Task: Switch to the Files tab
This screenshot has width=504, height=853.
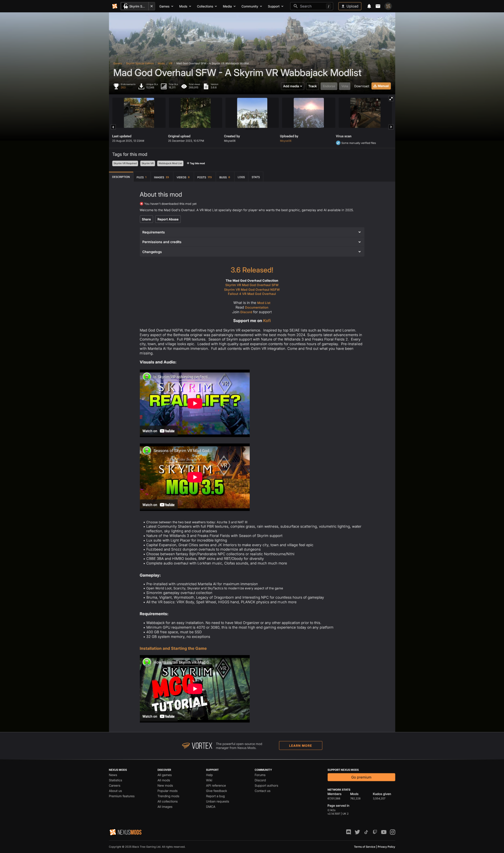Action: [141, 177]
